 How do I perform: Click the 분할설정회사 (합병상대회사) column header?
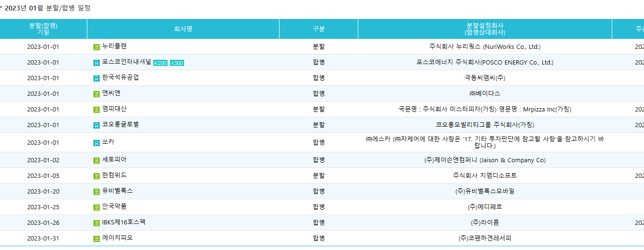point(485,29)
